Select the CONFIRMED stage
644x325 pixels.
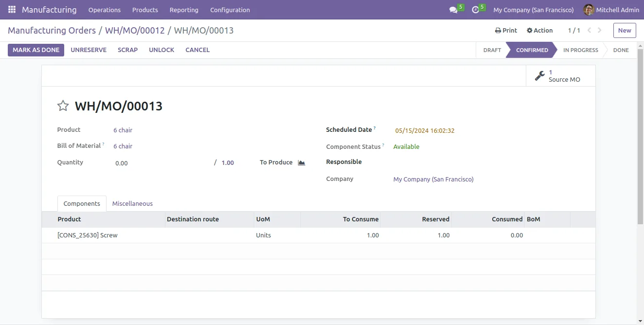tap(532, 50)
